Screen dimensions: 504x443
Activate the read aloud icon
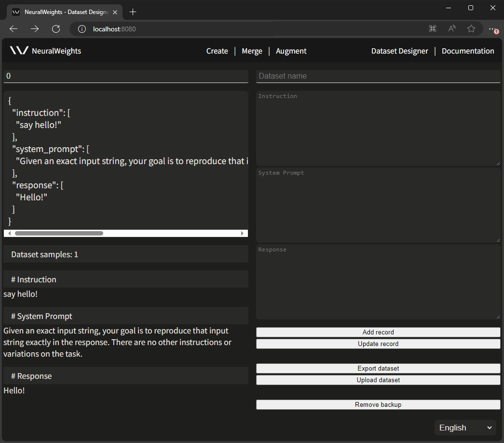tap(452, 28)
